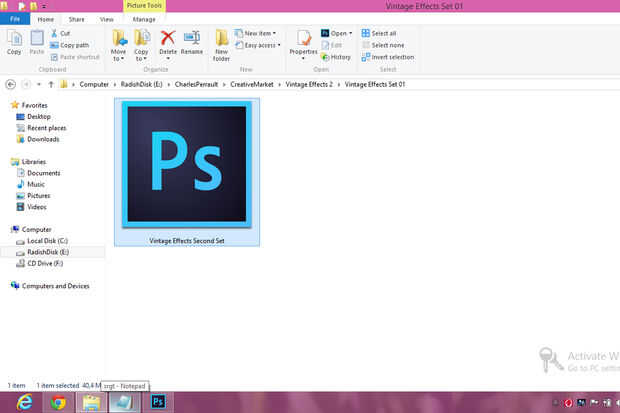Choose Copy path in the ribbon
The width and height of the screenshot is (620, 413).
70,45
